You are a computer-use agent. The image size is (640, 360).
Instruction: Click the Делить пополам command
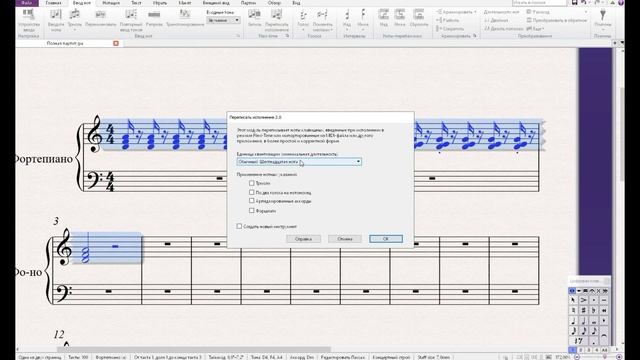(504, 29)
